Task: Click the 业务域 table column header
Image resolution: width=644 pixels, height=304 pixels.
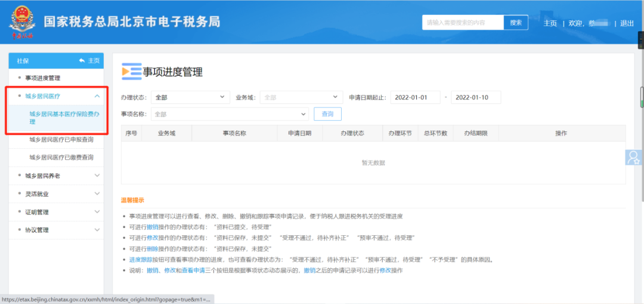Action: click(166, 133)
